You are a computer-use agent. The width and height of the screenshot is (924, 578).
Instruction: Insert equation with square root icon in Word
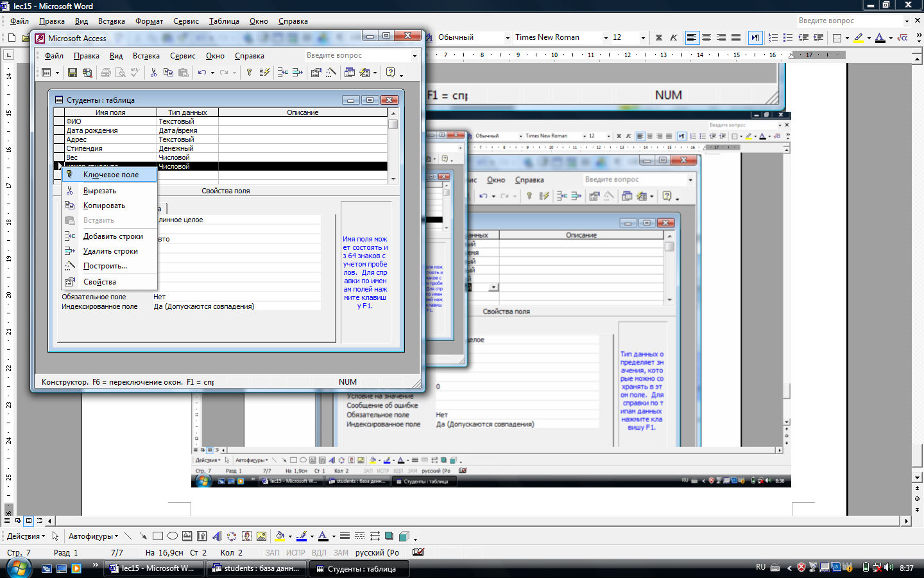[x=903, y=38]
